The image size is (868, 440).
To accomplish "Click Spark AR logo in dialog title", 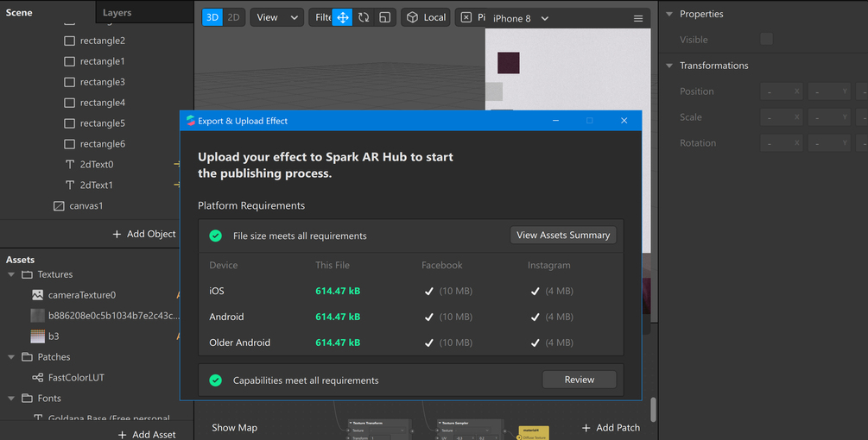I will tap(190, 121).
